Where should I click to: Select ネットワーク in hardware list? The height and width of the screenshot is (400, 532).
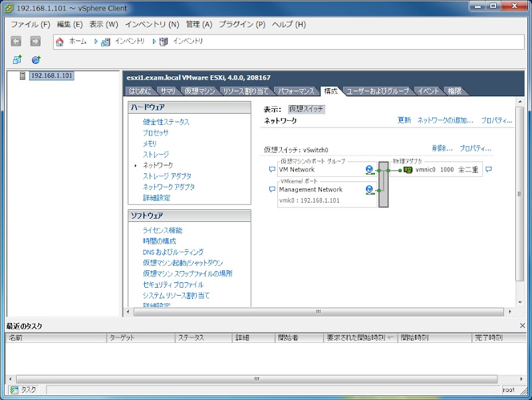[158, 165]
